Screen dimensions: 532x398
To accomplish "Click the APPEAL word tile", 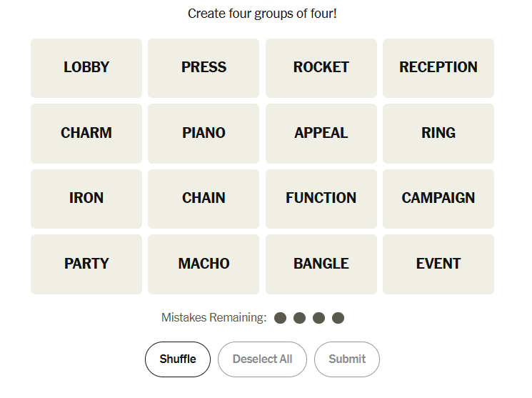I will (x=321, y=134).
